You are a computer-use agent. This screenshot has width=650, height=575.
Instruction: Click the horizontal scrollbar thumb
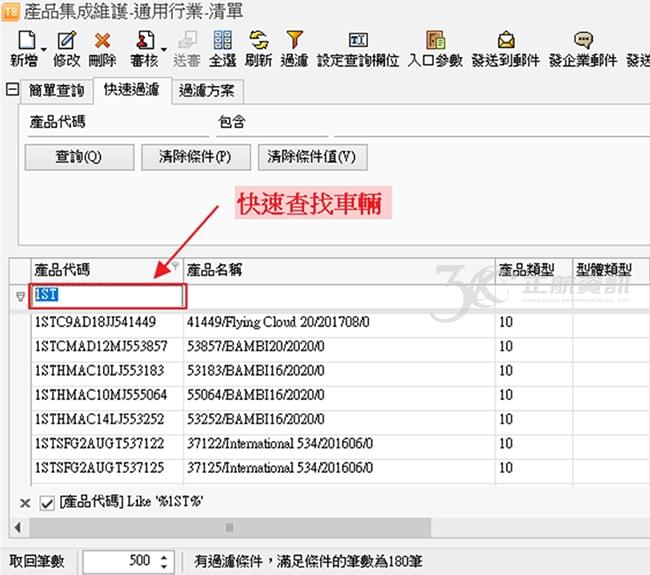pyautogui.click(x=229, y=528)
